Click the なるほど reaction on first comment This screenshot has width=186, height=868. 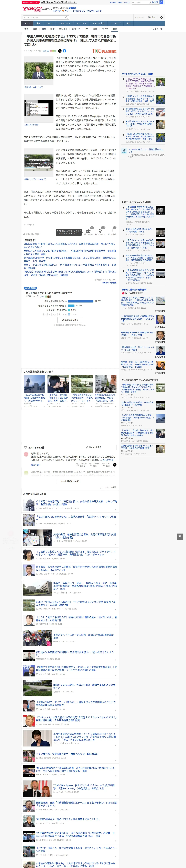[94, 465]
